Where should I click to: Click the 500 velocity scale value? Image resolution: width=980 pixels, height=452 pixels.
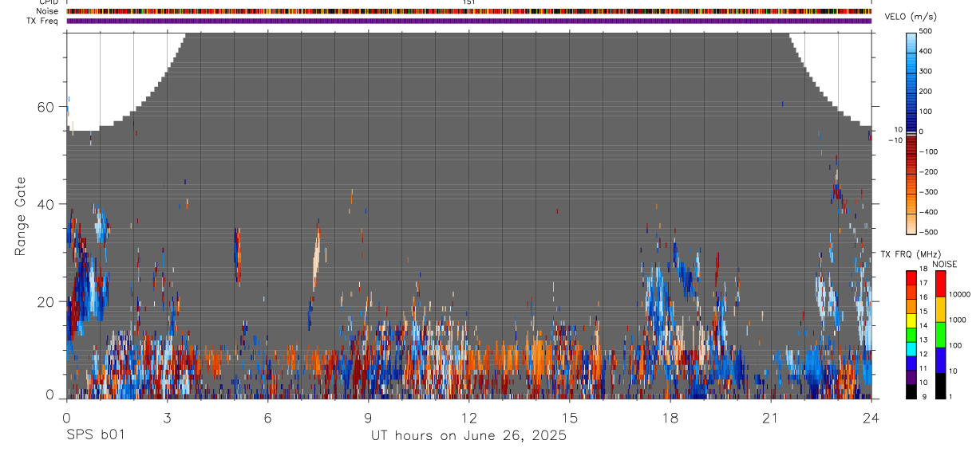[x=927, y=31]
